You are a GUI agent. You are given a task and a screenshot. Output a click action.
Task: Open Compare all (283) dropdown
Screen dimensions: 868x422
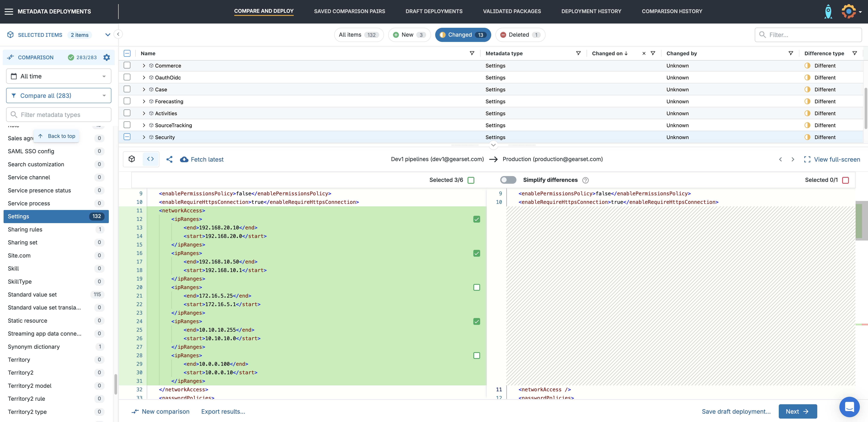59,95
